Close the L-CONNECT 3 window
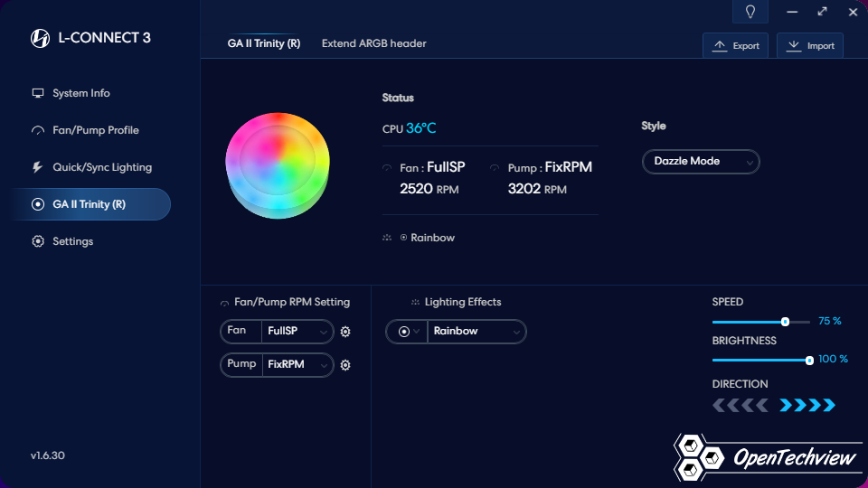Viewport: 868px width, 488px height. tap(853, 12)
